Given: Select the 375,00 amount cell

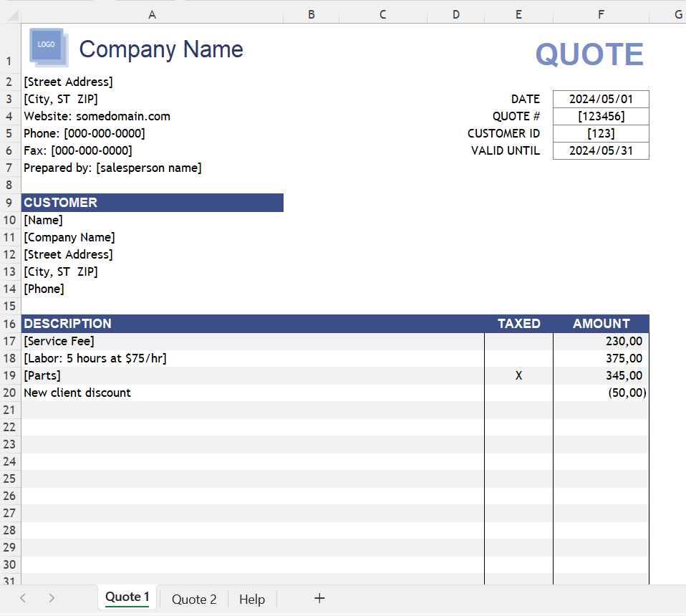Looking at the screenshot, I should (601, 358).
